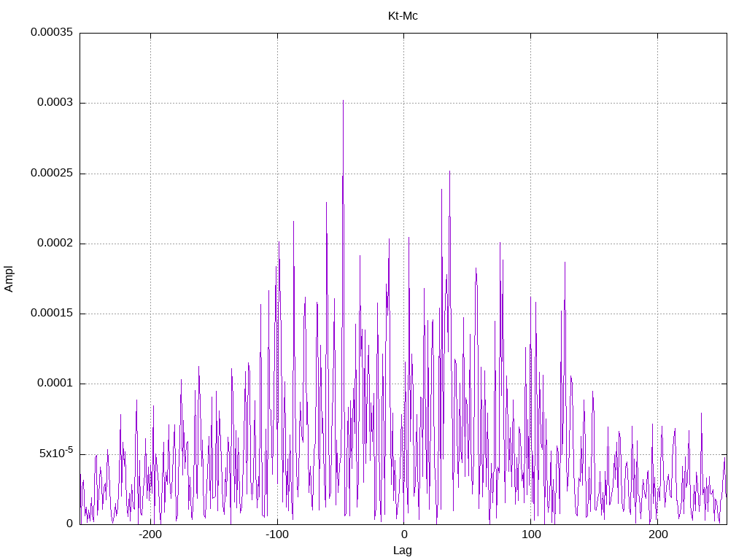Click the Ampl y-axis label
This screenshot has height=560, width=747.
pyautogui.click(x=9, y=279)
